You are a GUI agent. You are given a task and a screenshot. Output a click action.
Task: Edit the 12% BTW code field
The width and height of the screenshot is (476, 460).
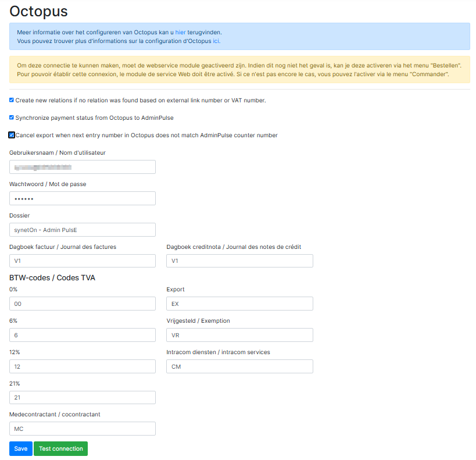click(x=83, y=366)
